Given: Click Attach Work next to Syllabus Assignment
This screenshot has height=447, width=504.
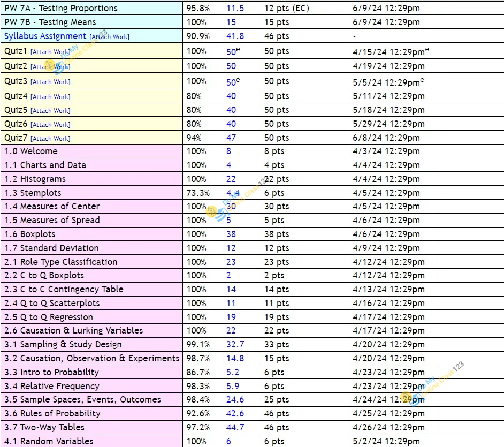Looking at the screenshot, I should pos(109,37).
